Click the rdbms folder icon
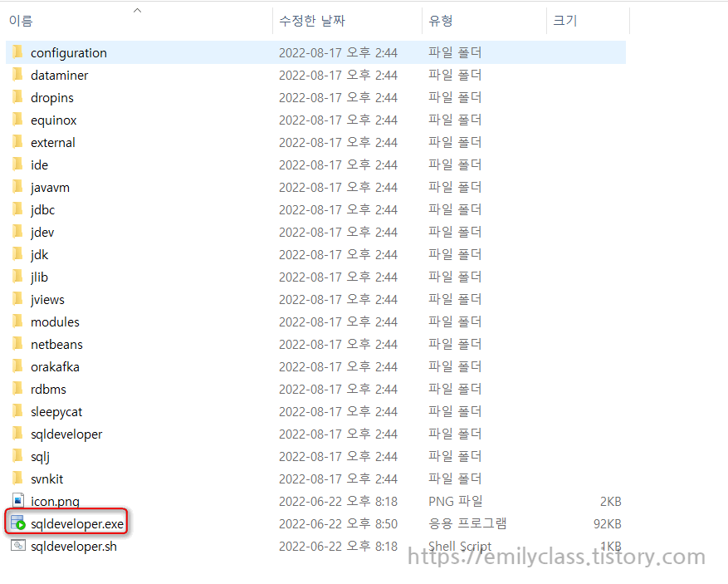Image resolution: width=728 pixels, height=584 pixels. [x=17, y=389]
